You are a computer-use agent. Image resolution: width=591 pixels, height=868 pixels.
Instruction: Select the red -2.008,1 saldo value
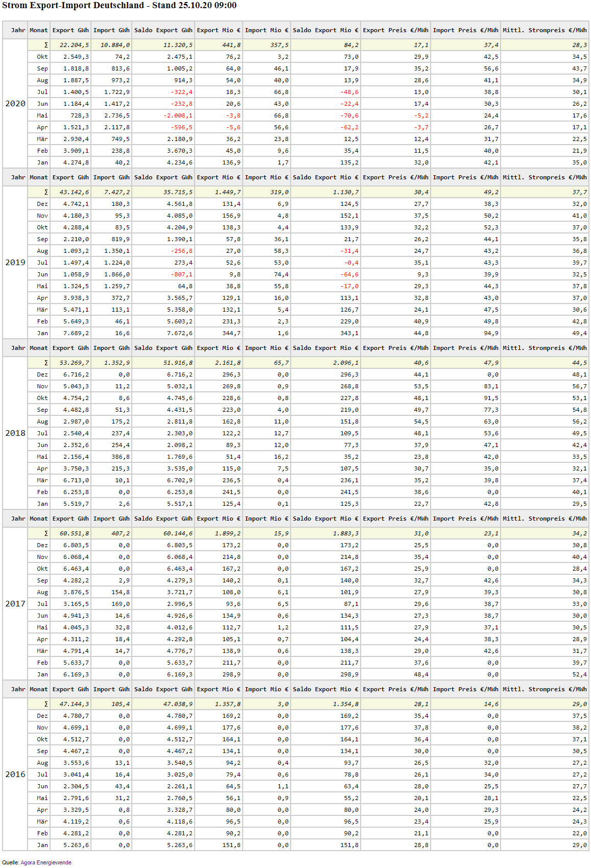pyautogui.click(x=178, y=115)
